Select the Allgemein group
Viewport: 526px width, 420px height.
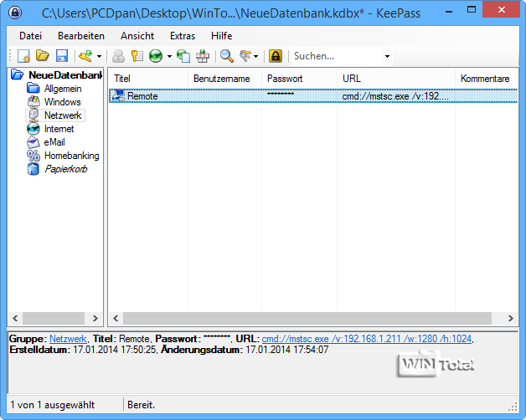[63, 89]
